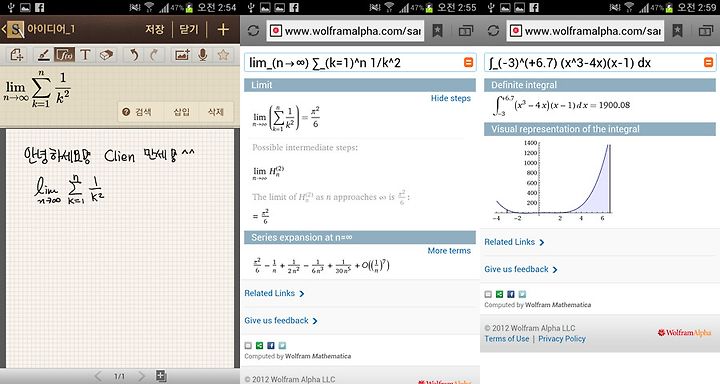Click the More terms link
This screenshot has height=384, width=720.
click(x=449, y=251)
